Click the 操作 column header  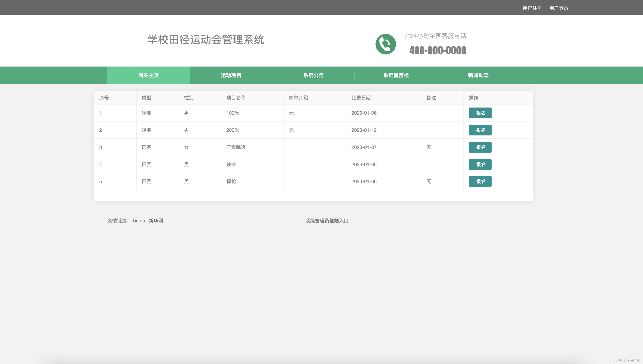tap(473, 98)
